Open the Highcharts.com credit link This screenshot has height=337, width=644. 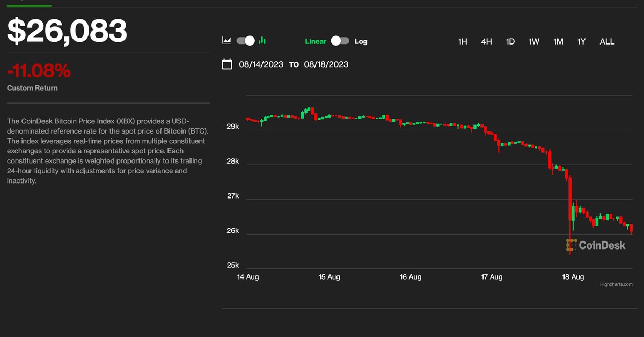[616, 284]
